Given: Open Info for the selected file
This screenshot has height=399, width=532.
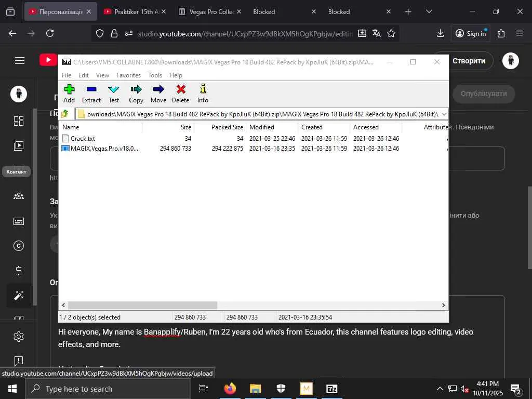Looking at the screenshot, I should click(203, 94).
